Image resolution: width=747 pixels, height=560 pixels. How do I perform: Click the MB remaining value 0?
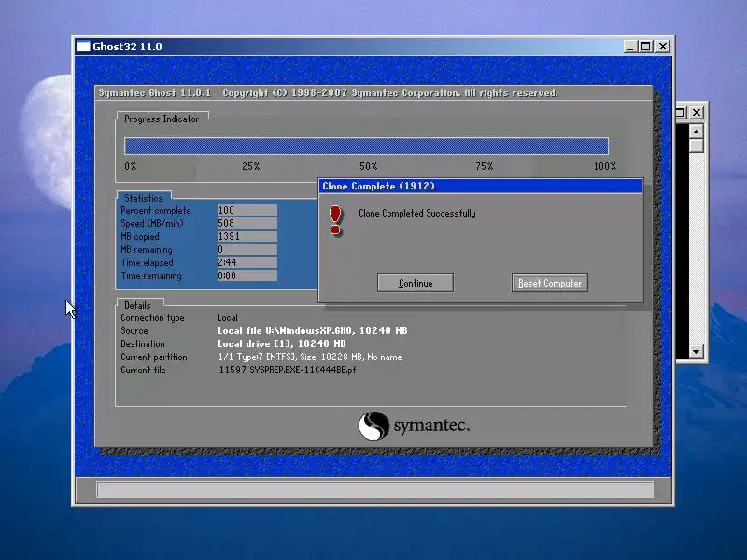[x=247, y=249]
